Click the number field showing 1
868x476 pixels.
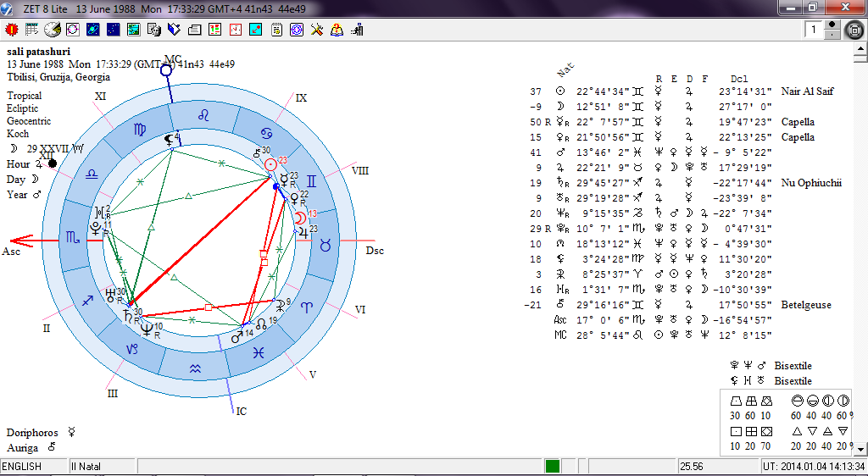coord(814,30)
